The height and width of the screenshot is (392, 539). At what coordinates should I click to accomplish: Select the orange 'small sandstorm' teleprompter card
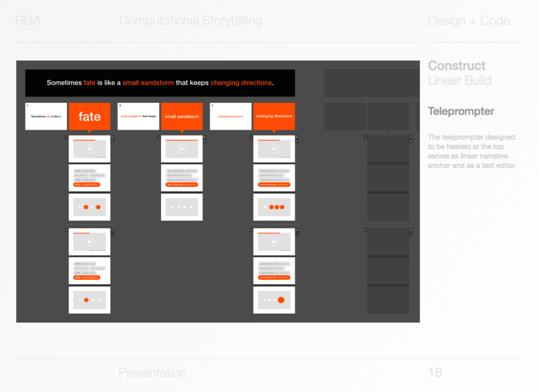coord(182,116)
